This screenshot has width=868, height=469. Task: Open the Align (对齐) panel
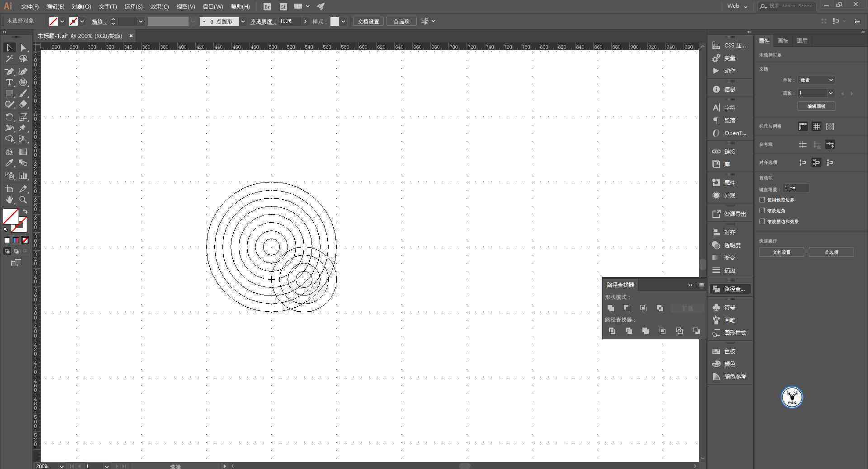[x=730, y=232]
